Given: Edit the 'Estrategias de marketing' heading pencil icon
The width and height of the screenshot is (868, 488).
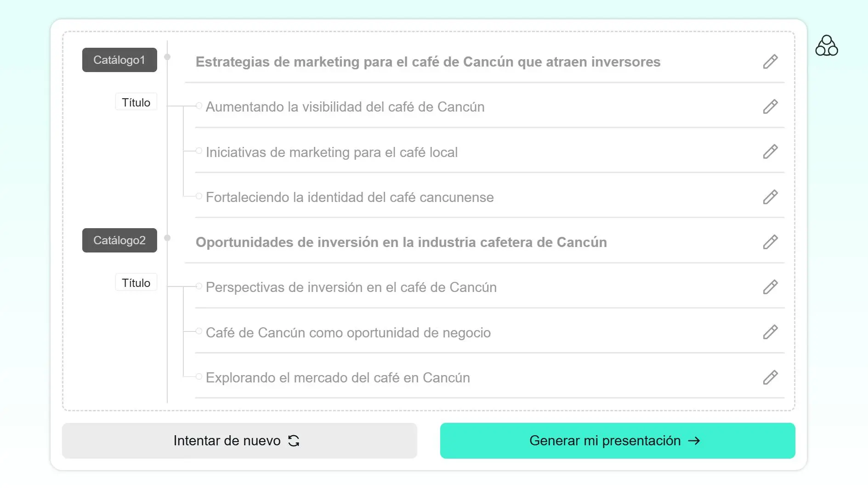Looking at the screenshot, I should pyautogui.click(x=770, y=62).
